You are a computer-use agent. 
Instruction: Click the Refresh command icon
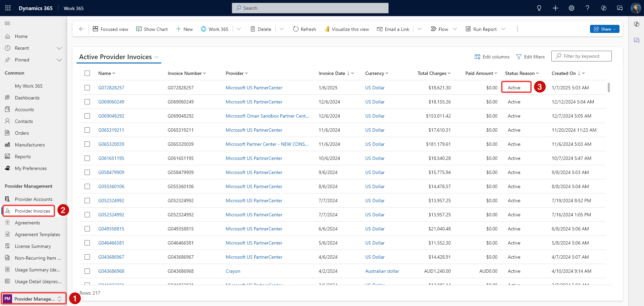click(296, 29)
